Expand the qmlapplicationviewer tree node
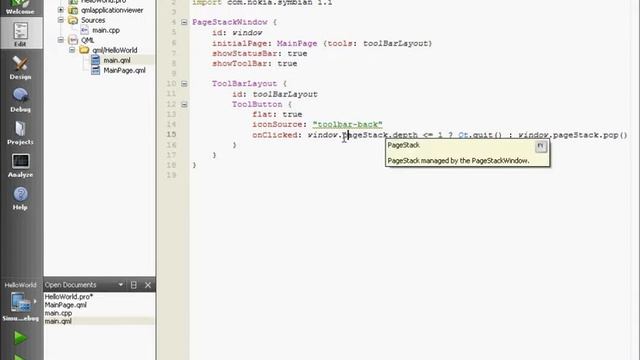The height and width of the screenshot is (360, 640). click(60, 10)
